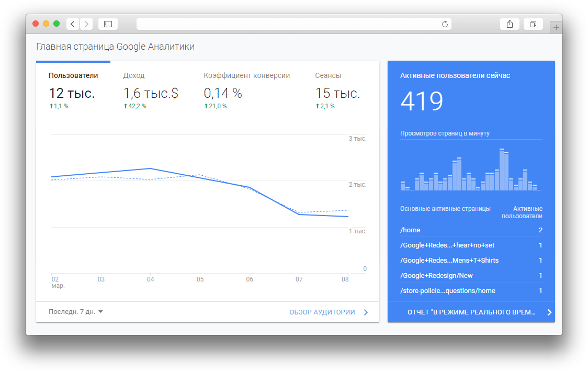The height and width of the screenshot is (372, 588).
Task: Toggle the Safari sidebar icon
Action: (x=108, y=24)
